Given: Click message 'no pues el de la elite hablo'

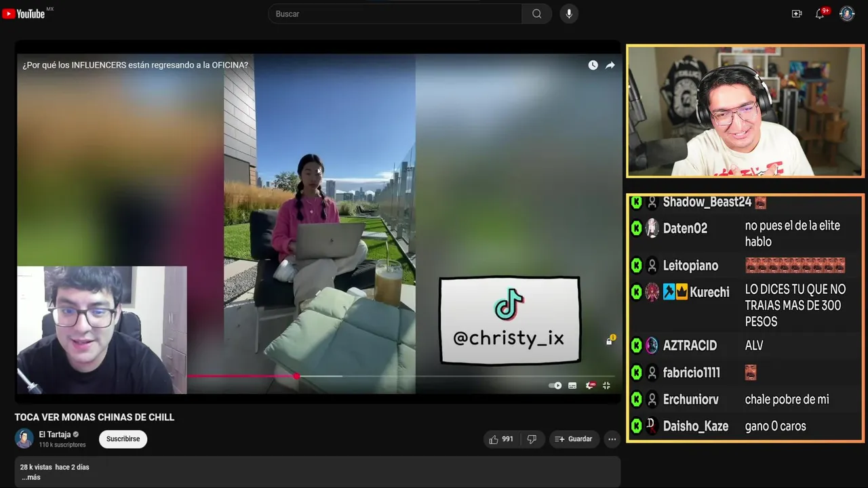Looking at the screenshot, I should point(792,234).
